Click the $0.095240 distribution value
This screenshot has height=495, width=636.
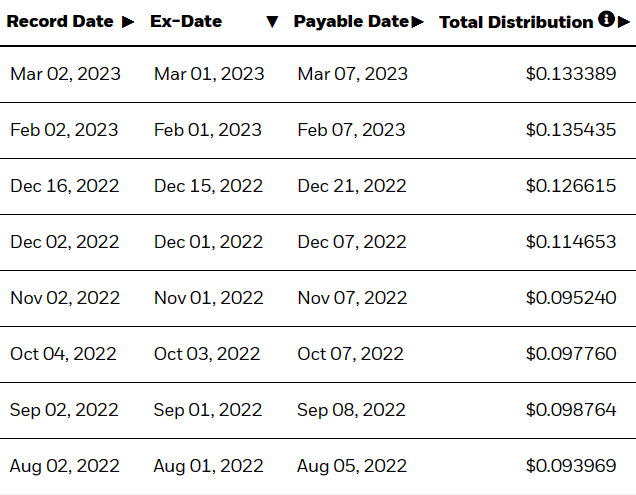pyautogui.click(x=571, y=298)
